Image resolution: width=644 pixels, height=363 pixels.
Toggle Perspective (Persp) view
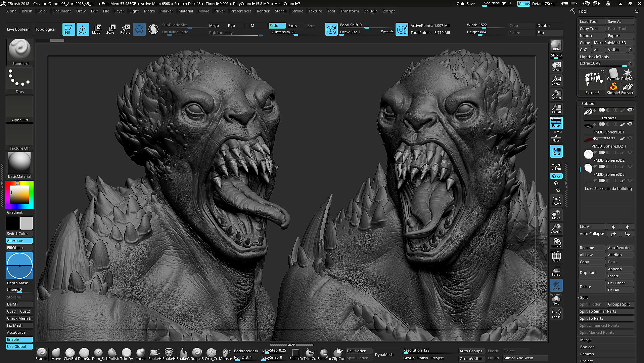(556, 123)
